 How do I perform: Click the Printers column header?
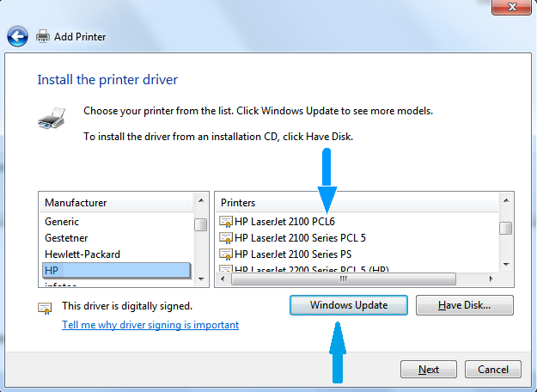pyautogui.click(x=357, y=203)
